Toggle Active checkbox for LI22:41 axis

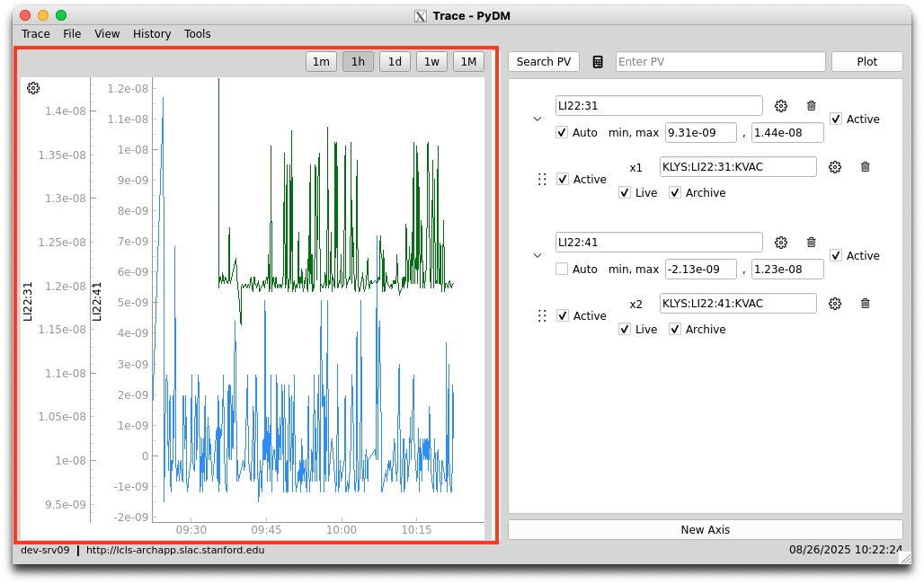(836, 256)
